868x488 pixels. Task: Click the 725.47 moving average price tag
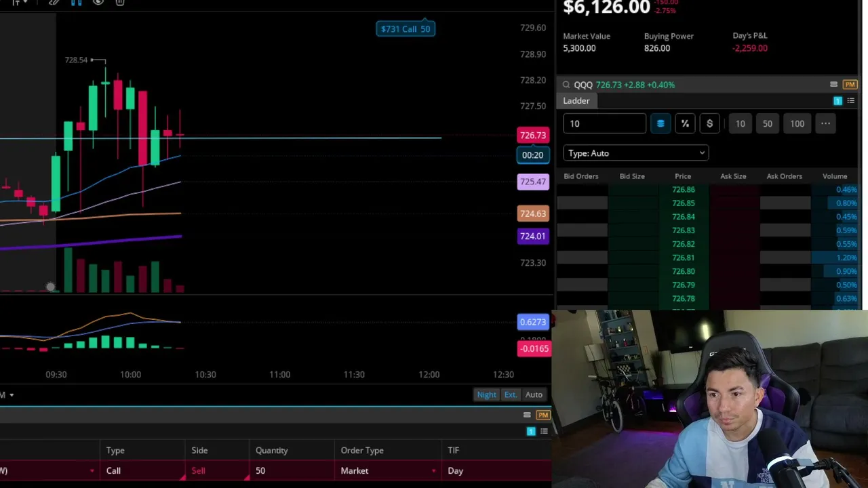(x=533, y=182)
